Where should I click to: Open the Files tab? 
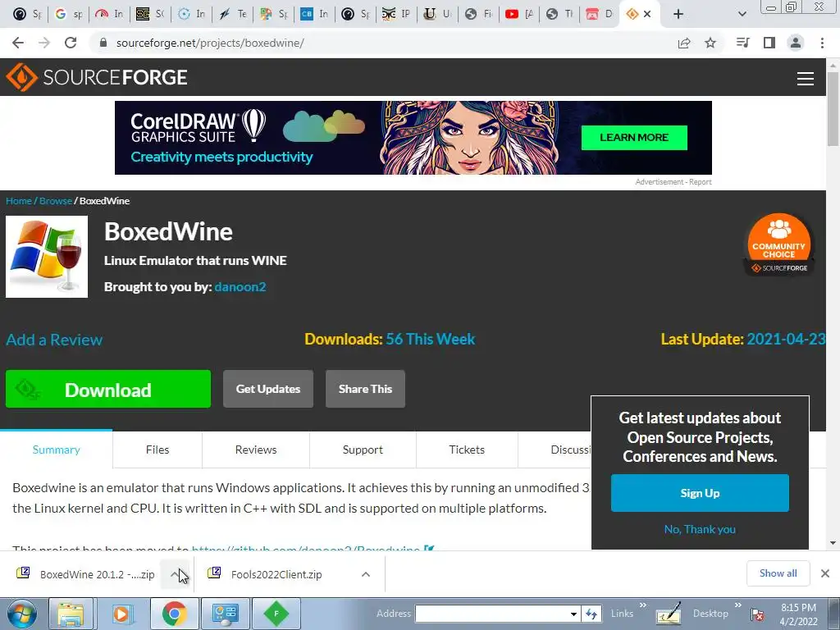pyautogui.click(x=157, y=450)
